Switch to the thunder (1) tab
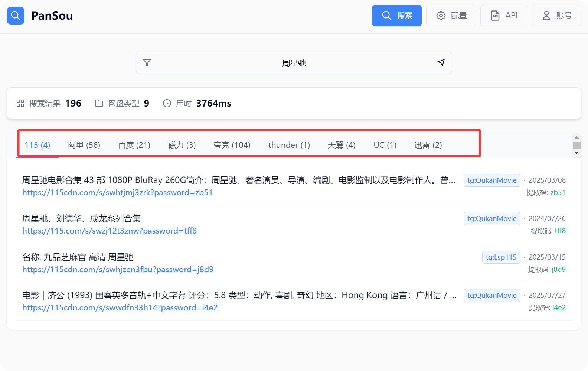Image resolution: width=588 pixels, height=371 pixels. click(x=289, y=145)
